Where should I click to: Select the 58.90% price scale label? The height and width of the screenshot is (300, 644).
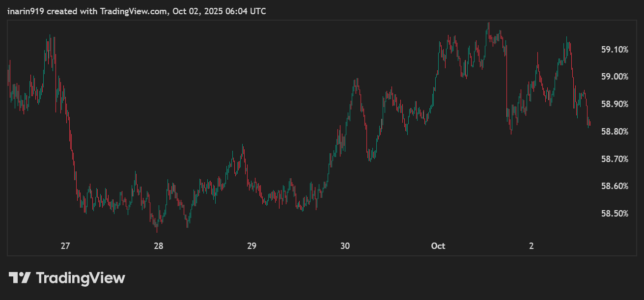[615, 104]
